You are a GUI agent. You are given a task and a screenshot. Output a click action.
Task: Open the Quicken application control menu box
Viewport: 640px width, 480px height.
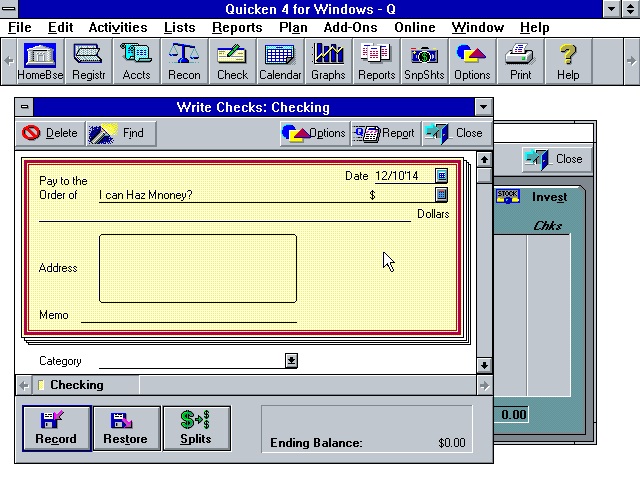pos(9,9)
